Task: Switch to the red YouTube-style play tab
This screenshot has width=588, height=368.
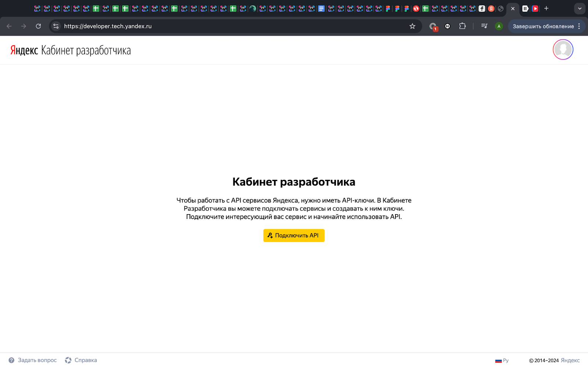Action: click(x=535, y=8)
